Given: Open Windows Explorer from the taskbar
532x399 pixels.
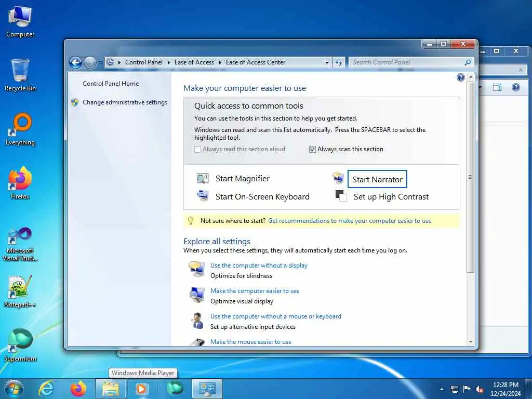Looking at the screenshot, I should click(x=111, y=389).
